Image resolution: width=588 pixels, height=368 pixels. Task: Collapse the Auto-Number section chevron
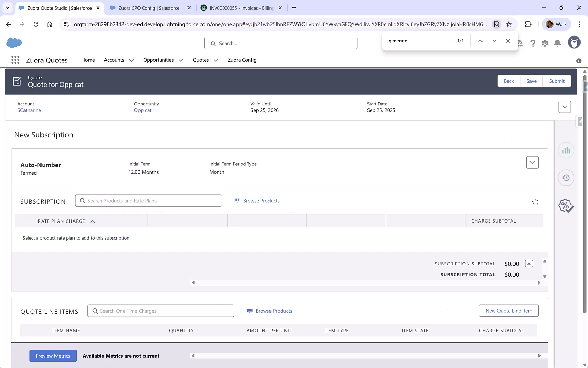click(533, 163)
